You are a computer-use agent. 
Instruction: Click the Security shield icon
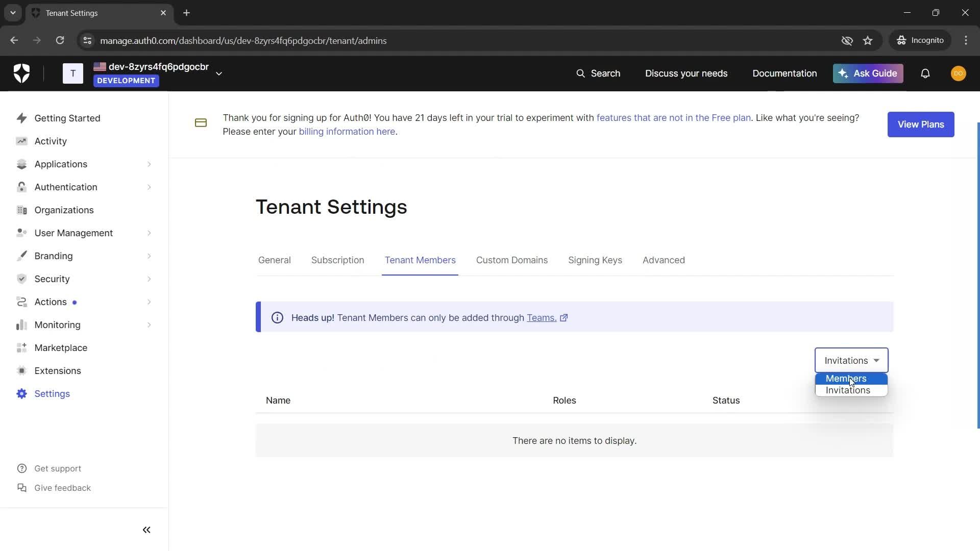pyautogui.click(x=21, y=279)
